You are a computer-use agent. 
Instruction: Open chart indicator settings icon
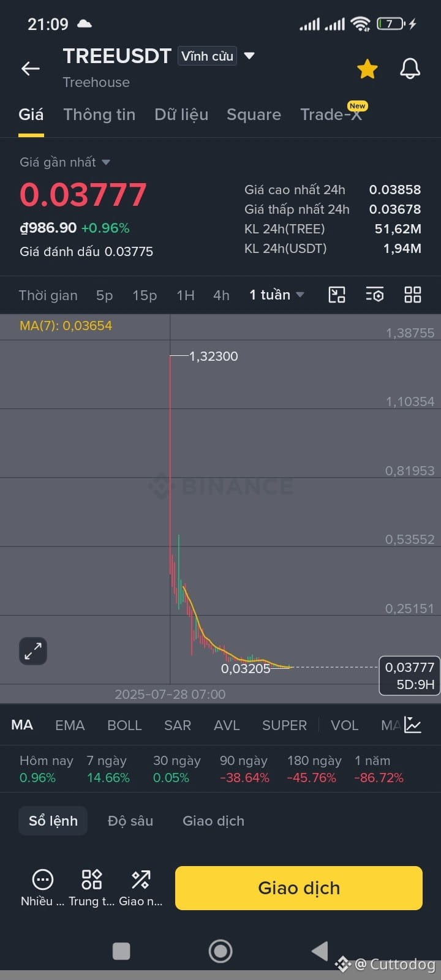click(x=375, y=295)
